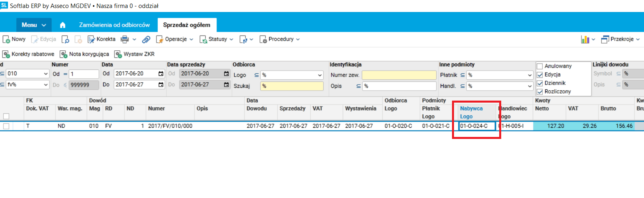Click the Numer Od equals operator
644x198 pixels.
click(x=65, y=74)
